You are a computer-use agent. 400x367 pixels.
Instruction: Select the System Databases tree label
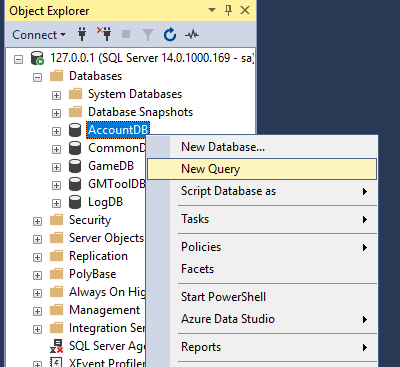tap(135, 94)
